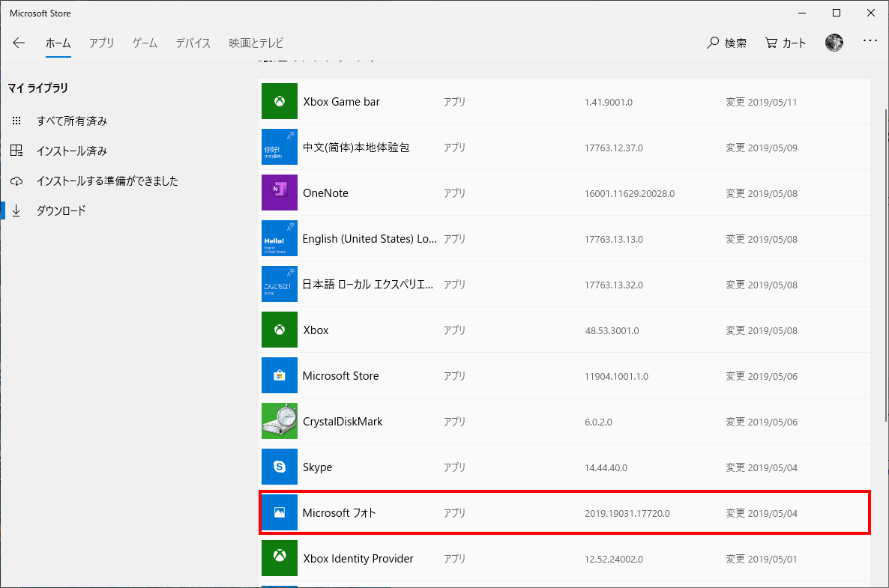Click the カート label

click(795, 43)
